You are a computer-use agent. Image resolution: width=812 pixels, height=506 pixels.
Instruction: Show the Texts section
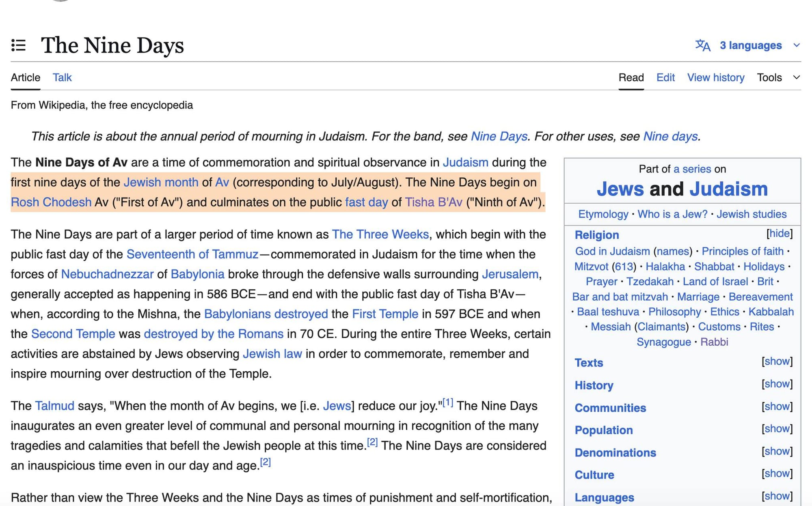(x=777, y=361)
